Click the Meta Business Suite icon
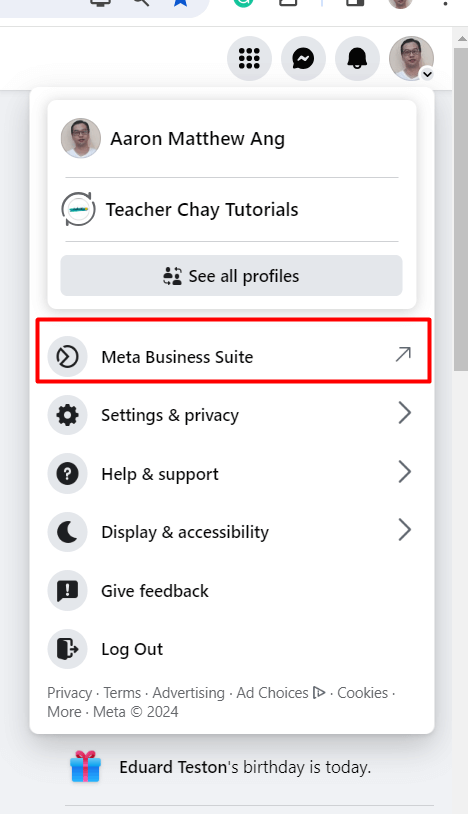This screenshot has height=814, width=468. (67, 357)
